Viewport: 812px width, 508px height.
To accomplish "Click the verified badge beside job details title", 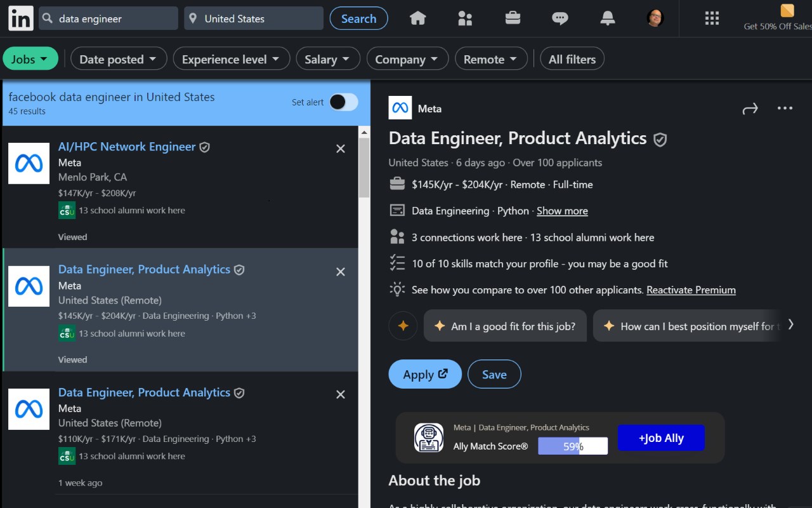I will point(660,140).
